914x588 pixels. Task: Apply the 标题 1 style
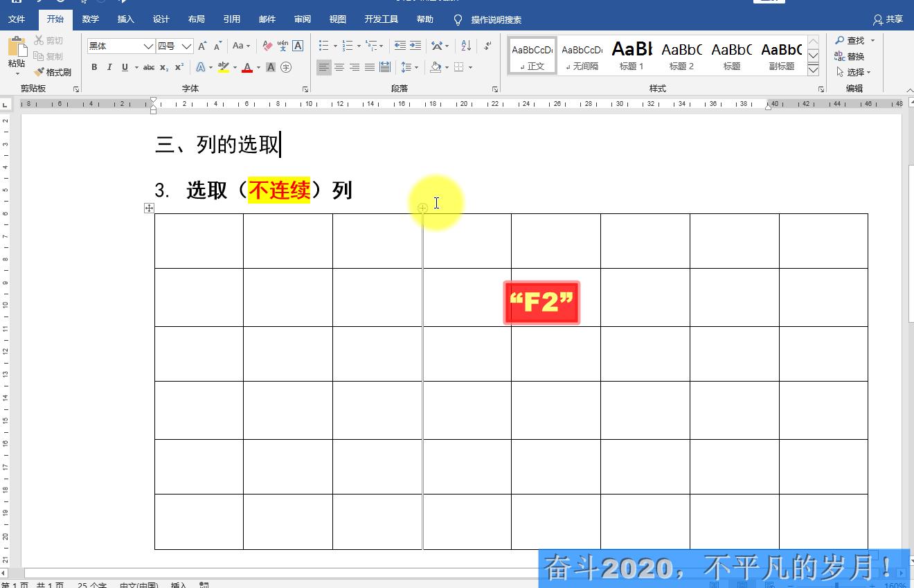631,55
